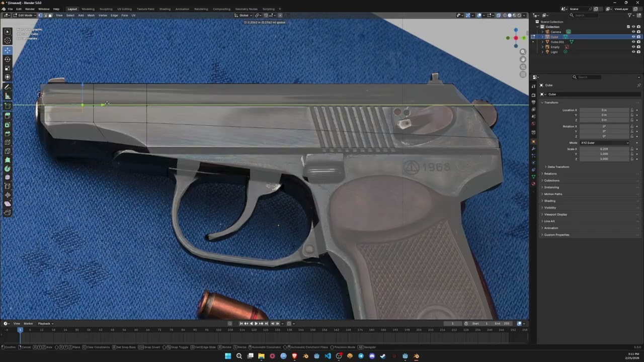Hide the Camera object in outliner
This screenshot has height=362, width=644.
(633, 32)
